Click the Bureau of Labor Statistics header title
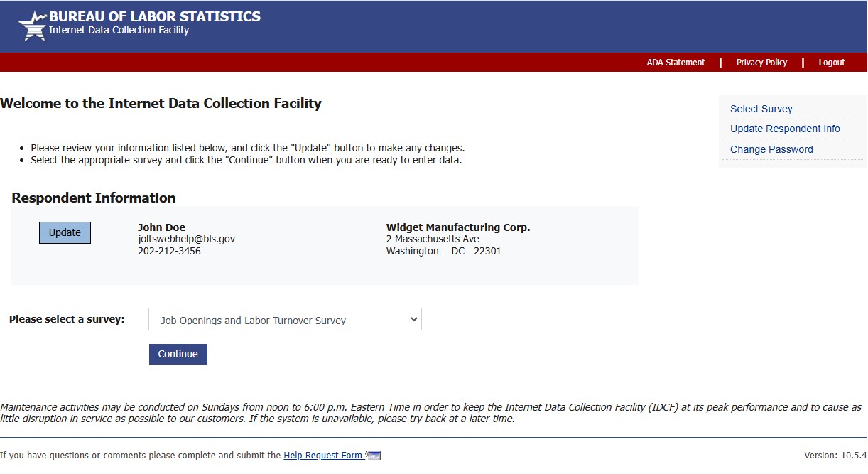 pyautogui.click(x=154, y=16)
